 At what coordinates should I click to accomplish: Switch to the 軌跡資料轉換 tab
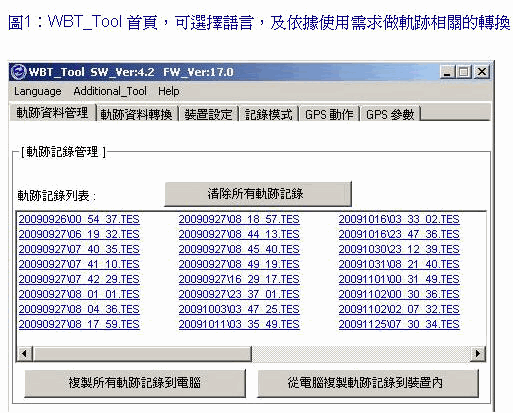tap(137, 114)
